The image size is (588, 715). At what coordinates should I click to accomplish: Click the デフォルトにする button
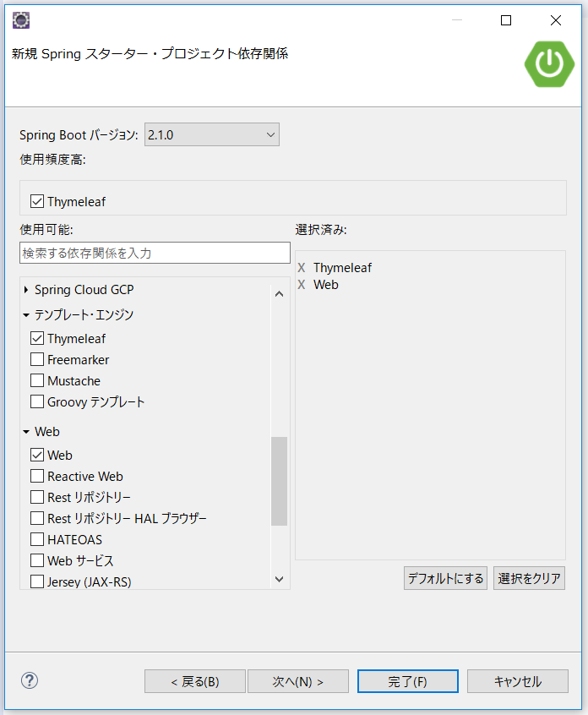[445, 578]
